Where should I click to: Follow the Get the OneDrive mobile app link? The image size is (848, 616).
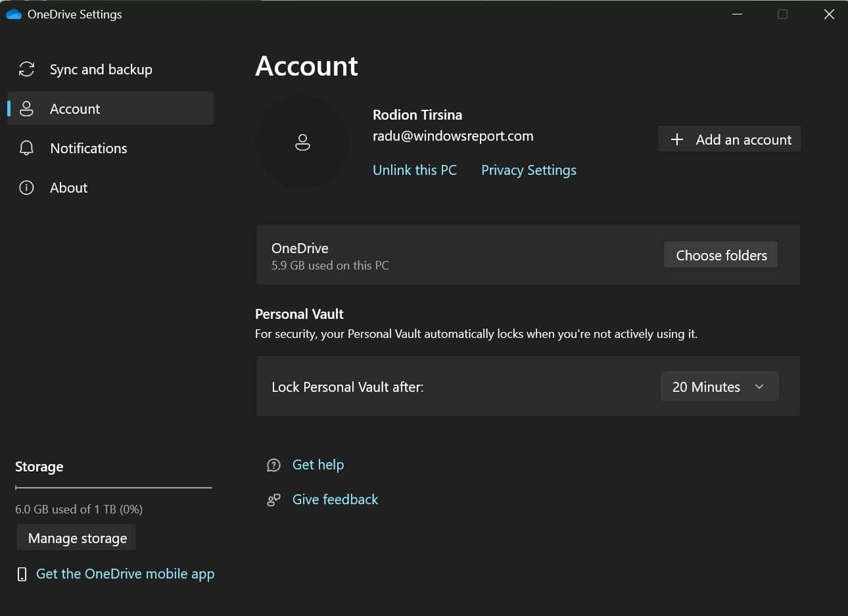click(125, 573)
